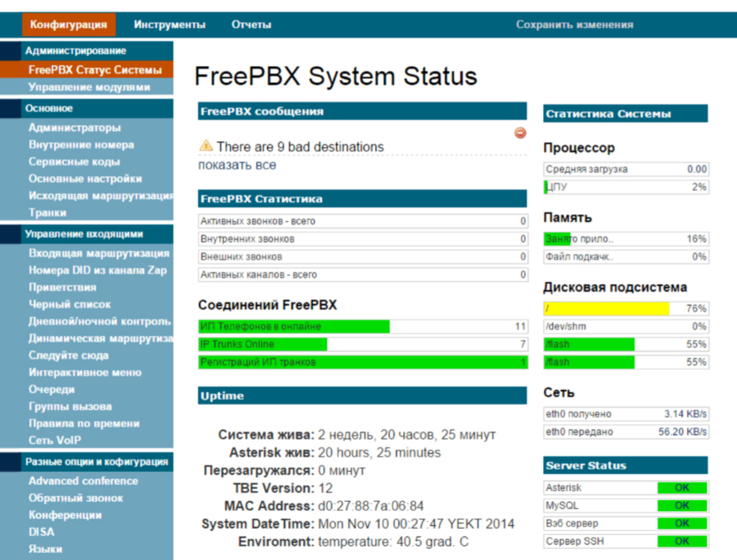The image size is (737, 560).
Task: Open Группы вызова
Action: tap(70, 406)
